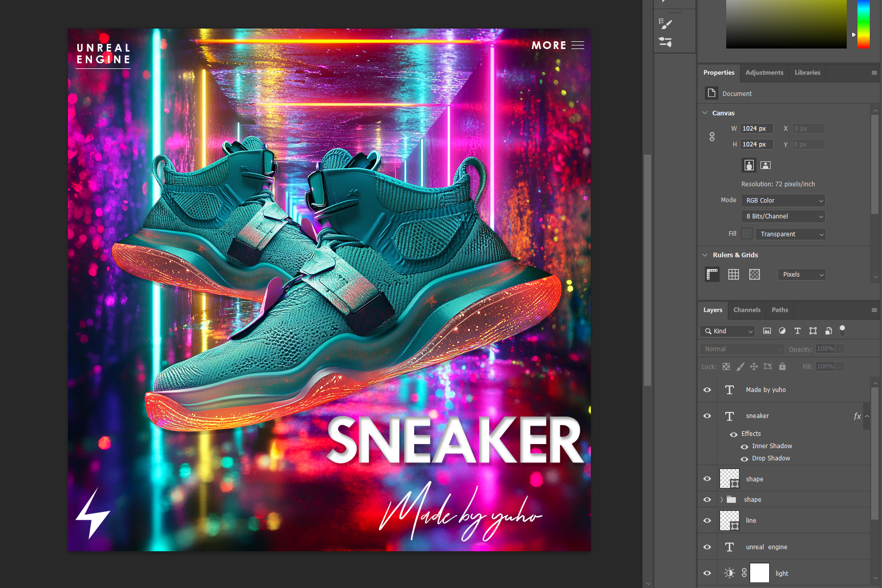Open the 8 Bits/Channel dropdown

(783, 216)
